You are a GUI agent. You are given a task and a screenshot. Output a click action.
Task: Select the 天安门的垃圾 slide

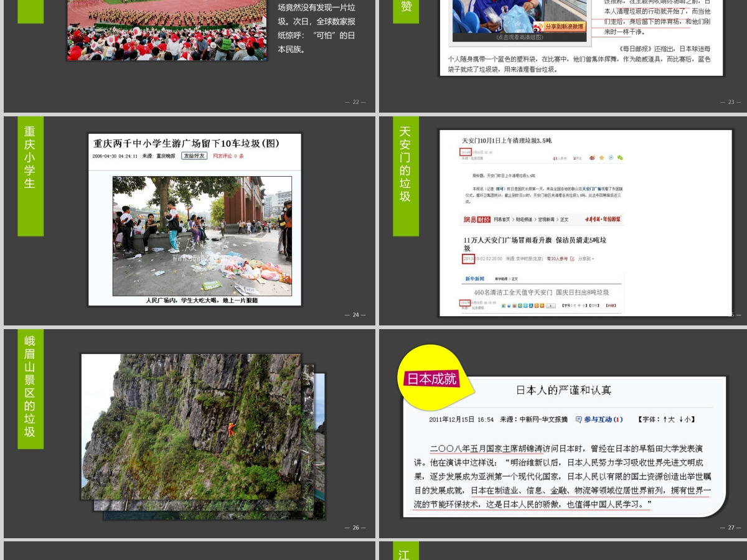point(561,221)
